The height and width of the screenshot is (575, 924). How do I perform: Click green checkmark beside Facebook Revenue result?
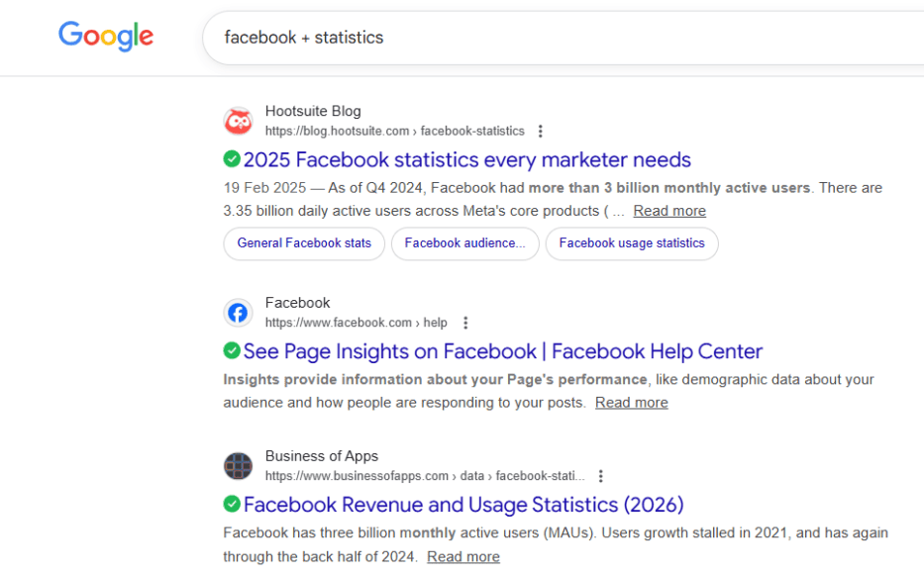click(x=232, y=504)
